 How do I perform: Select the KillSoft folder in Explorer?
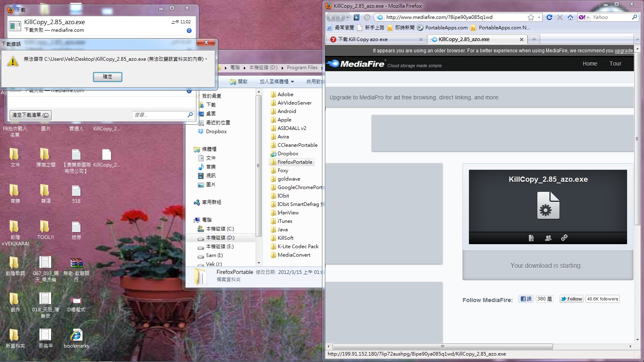point(285,238)
